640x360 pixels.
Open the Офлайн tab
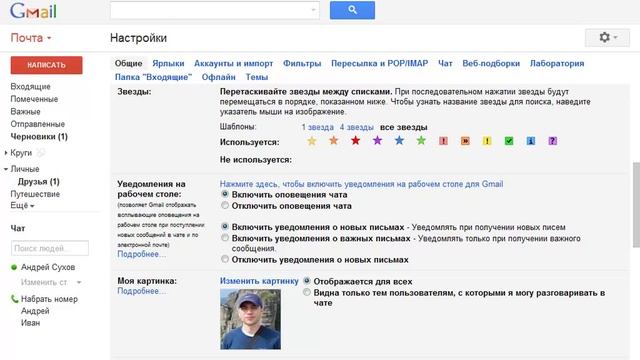[x=218, y=77]
